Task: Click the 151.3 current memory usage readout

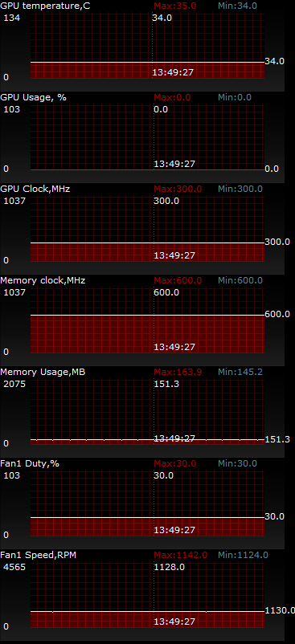Action: click(277, 439)
